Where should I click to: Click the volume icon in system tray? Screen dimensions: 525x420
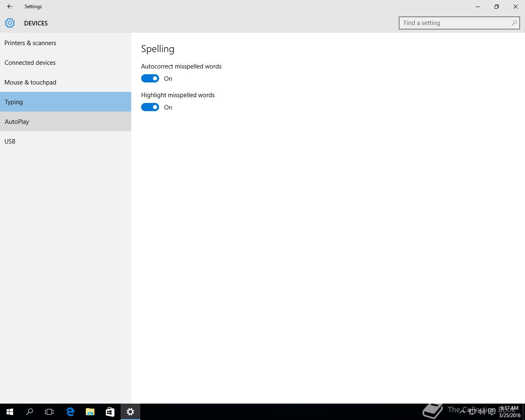coord(482,412)
